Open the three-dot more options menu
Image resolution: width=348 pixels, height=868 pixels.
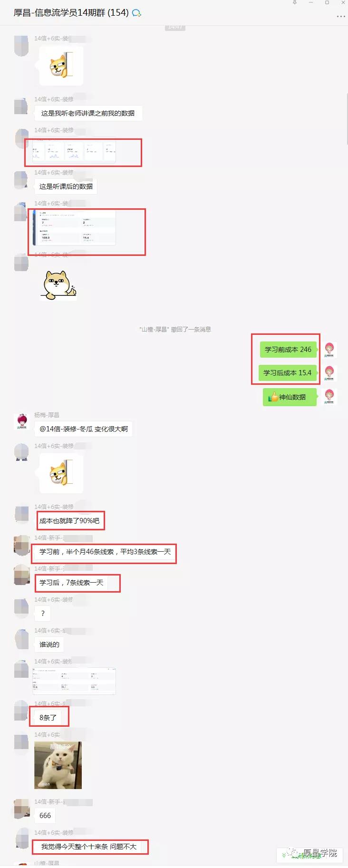[340, 16]
